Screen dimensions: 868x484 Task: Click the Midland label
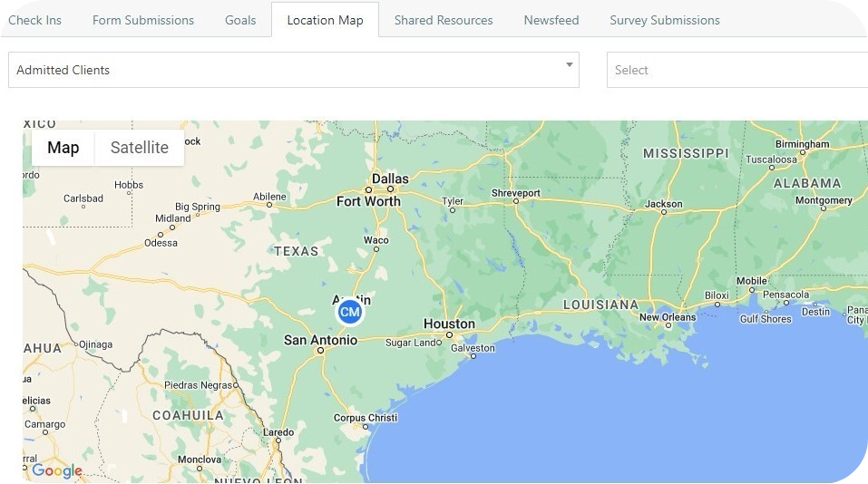[172, 218]
